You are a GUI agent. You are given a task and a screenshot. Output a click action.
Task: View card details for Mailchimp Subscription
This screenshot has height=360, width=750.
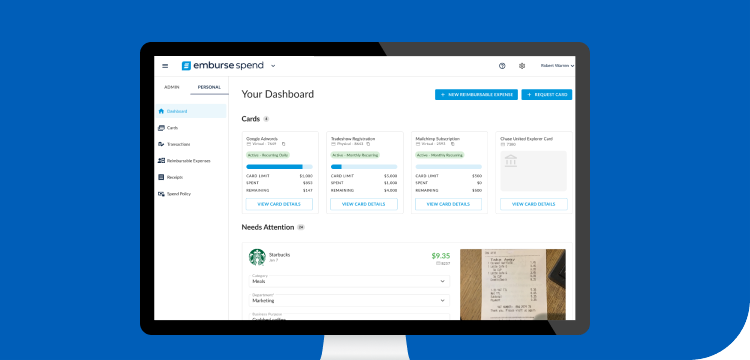449,204
